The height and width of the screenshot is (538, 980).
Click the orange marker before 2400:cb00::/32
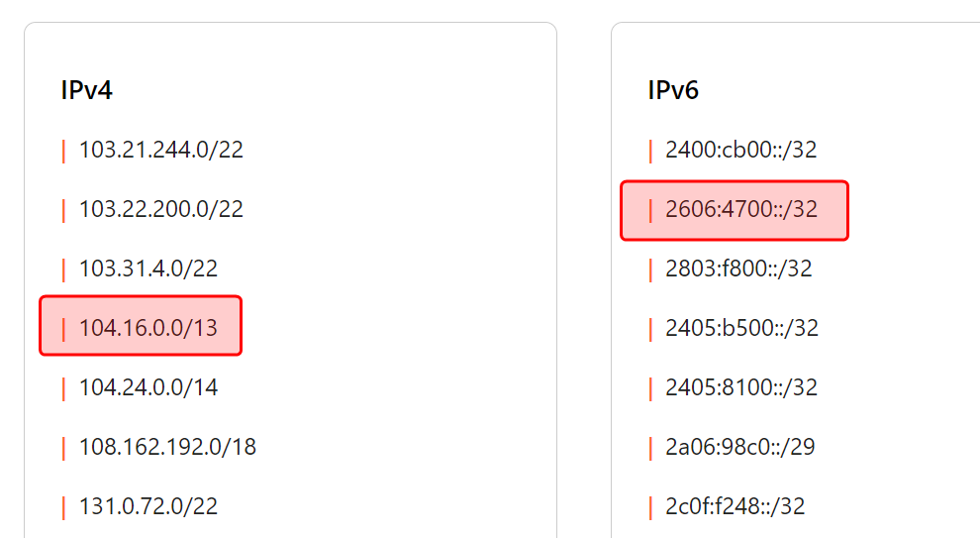(x=650, y=151)
